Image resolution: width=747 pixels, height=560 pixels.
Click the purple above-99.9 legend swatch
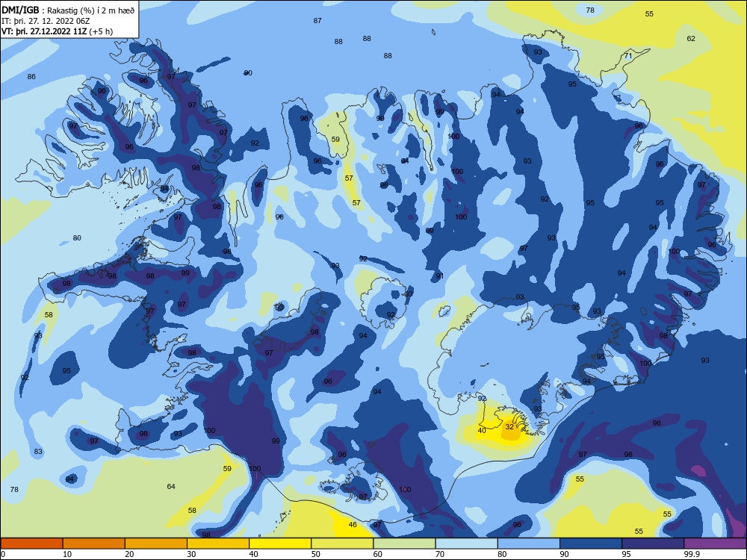715,544
